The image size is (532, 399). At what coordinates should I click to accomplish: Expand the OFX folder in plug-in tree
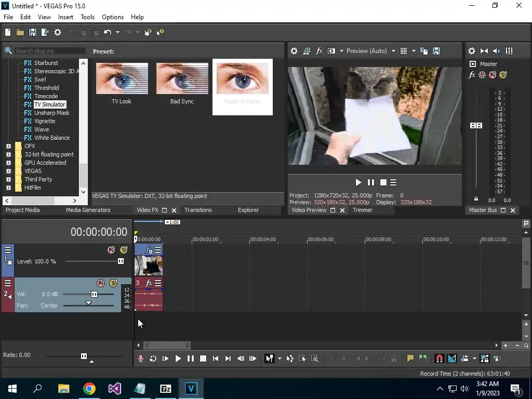tap(8, 146)
